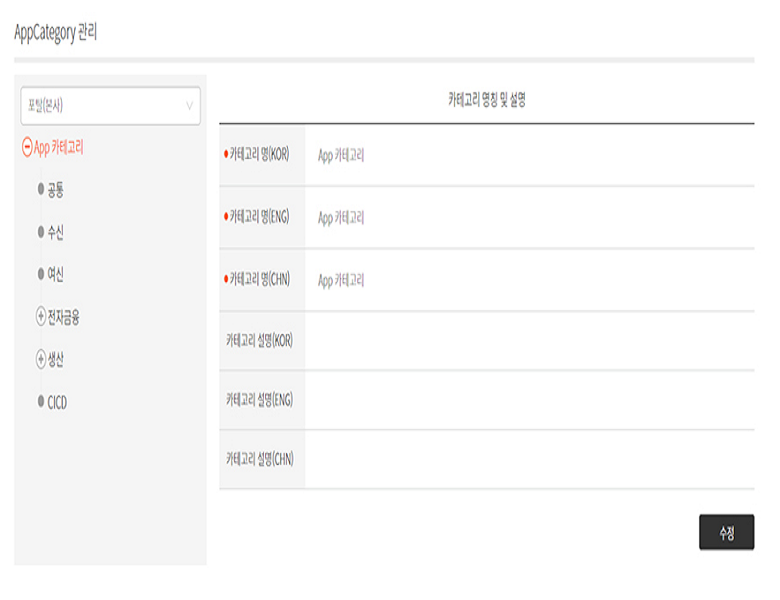780x600 pixels.
Task: Focus the 카테고리 명(KOR) input field
Action: click(x=528, y=156)
